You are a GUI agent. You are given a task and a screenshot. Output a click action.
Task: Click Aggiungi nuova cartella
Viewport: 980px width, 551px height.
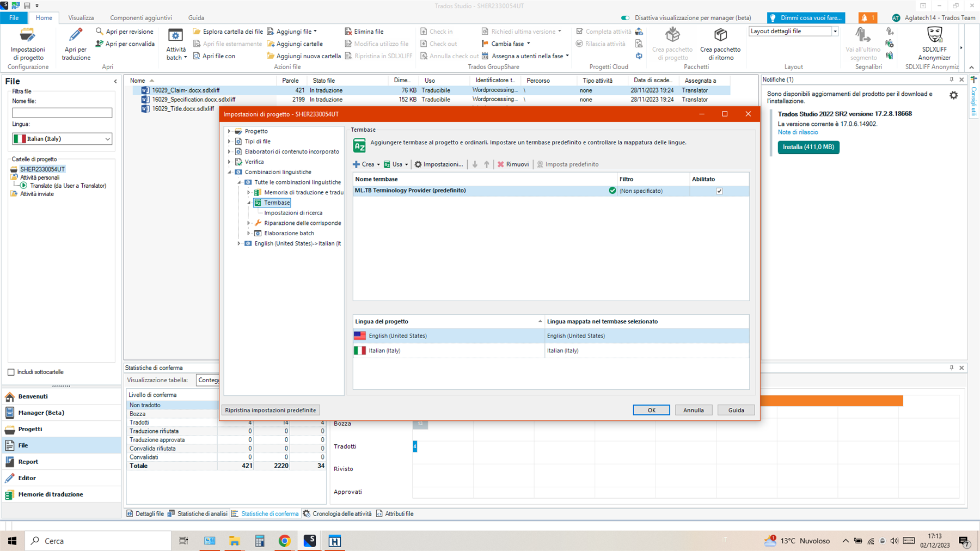pyautogui.click(x=304, y=56)
